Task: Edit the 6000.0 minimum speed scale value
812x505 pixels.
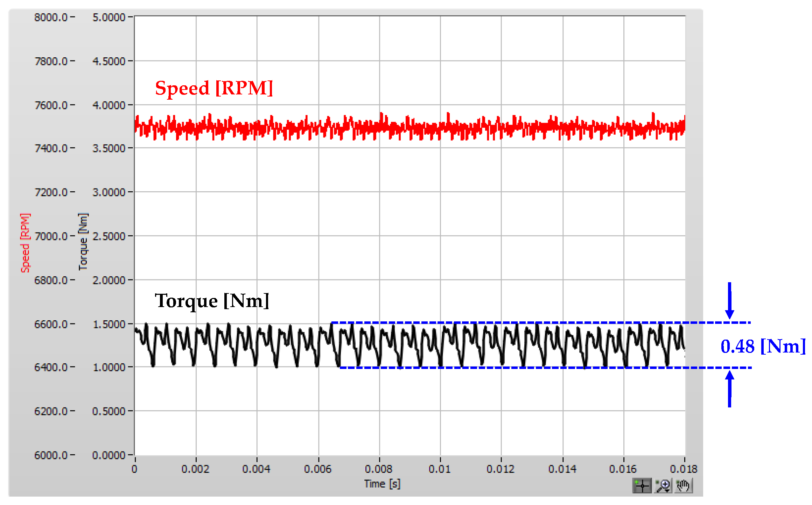Action: tap(51, 455)
